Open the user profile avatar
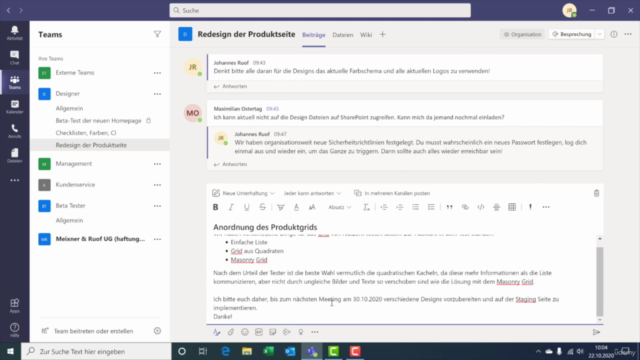640x360 pixels. coord(569,10)
